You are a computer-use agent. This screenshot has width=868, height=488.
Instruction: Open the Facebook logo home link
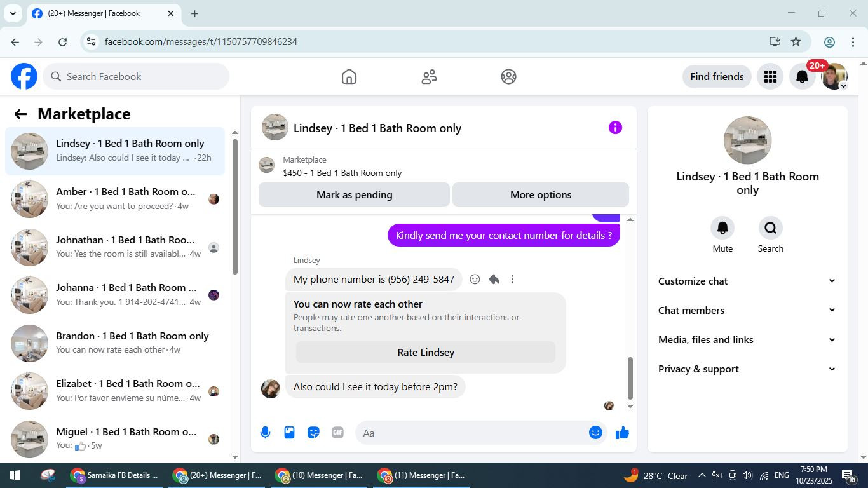(24, 76)
